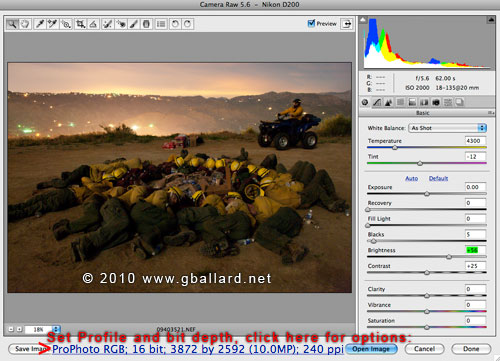Switch to the Split Toning tab
The width and height of the screenshot is (500, 361).
tap(412, 102)
